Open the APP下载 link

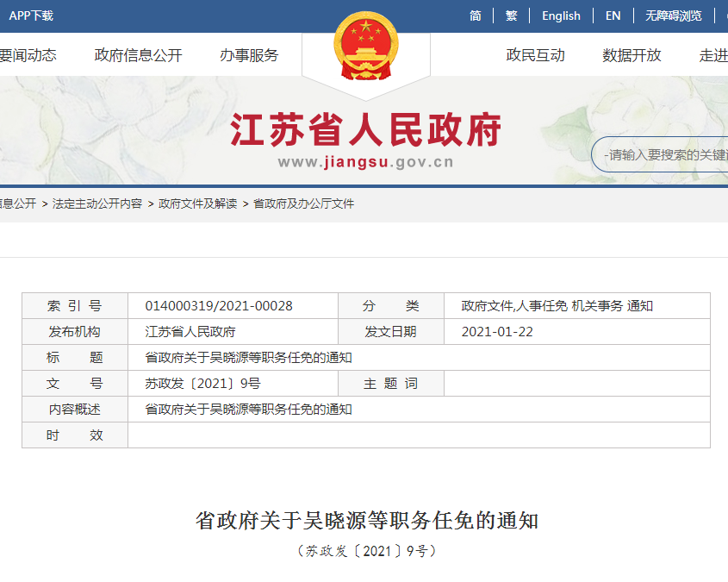coord(31,16)
